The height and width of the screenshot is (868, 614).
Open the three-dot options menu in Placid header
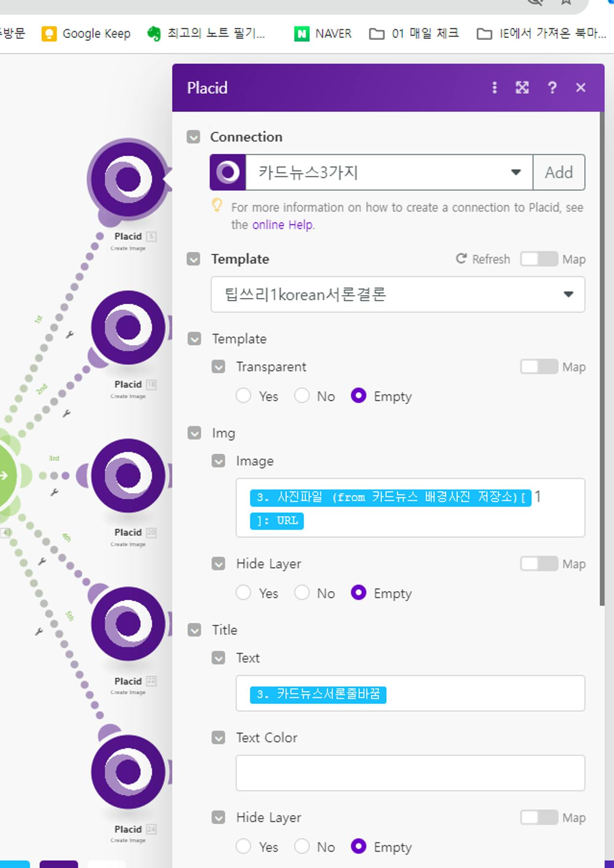pos(495,88)
